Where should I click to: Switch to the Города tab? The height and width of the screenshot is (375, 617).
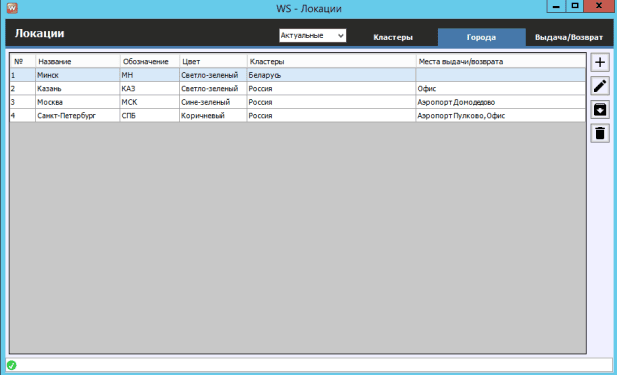pyautogui.click(x=481, y=37)
